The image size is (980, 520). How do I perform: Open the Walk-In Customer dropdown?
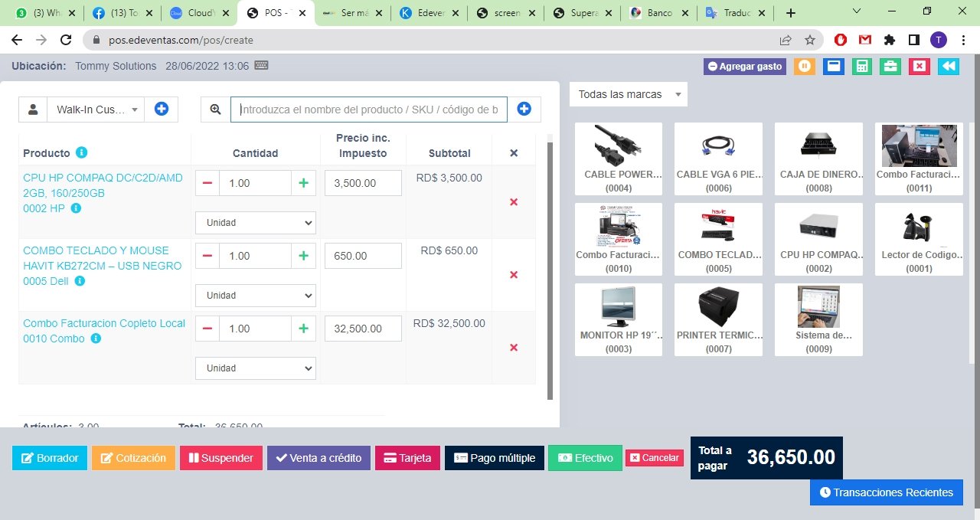96,110
